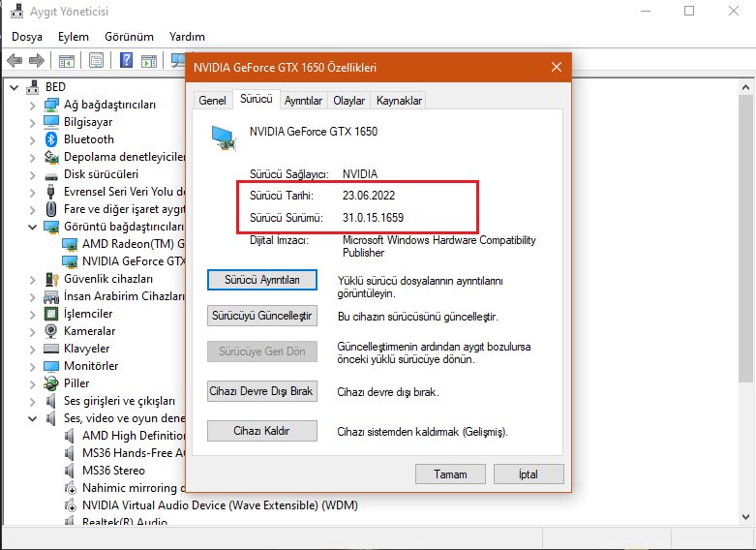Confirm with the Tamam button
This screenshot has height=550, width=756.
450,474
